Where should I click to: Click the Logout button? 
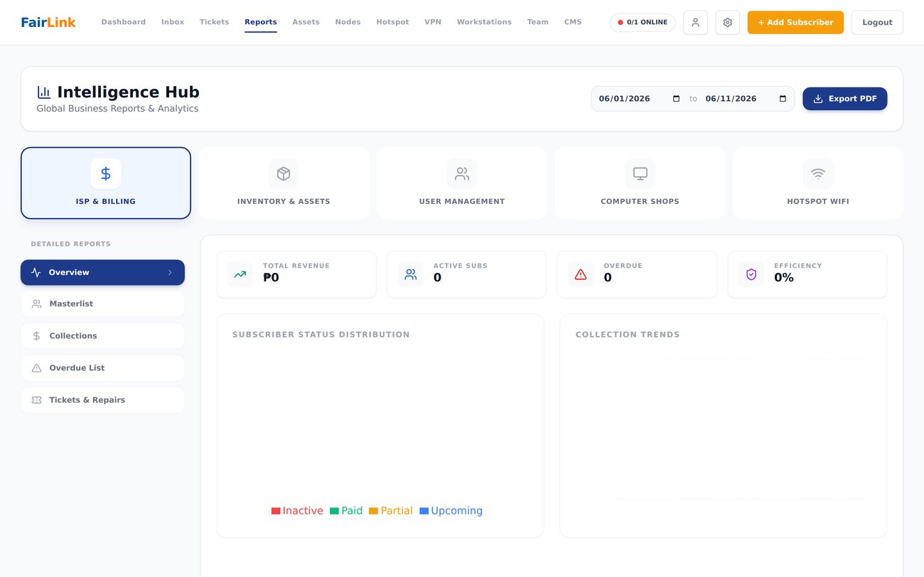(x=877, y=23)
